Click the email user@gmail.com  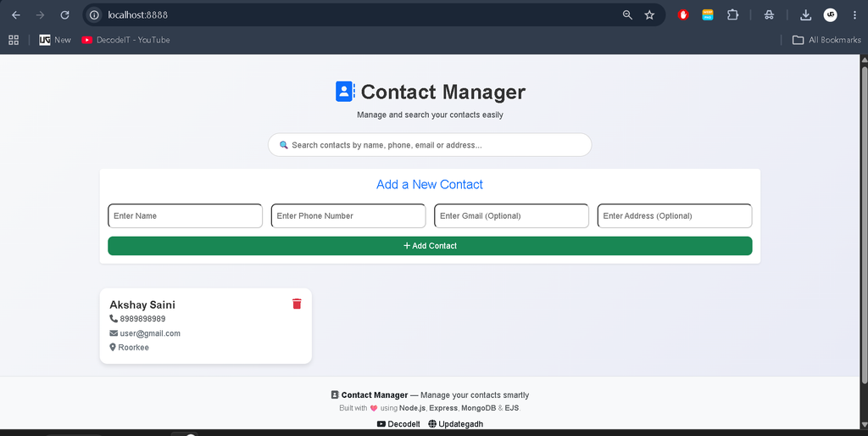tap(150, 333)
